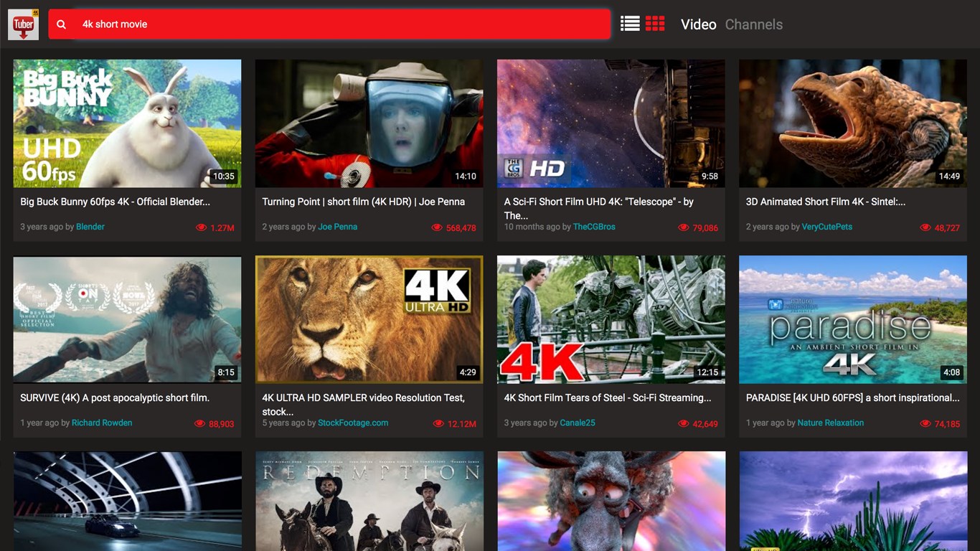Viewport: 980px width, 551px height.
Task: Play the Big Buck Bunny thumbnail
Action: pos(127,123)
